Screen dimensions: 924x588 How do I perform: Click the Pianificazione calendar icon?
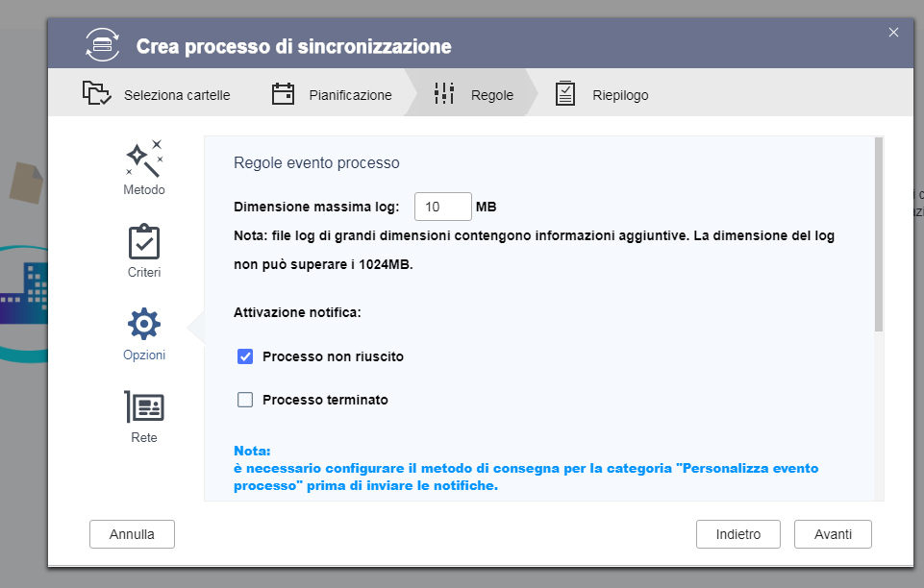click(x=283, y=94)
